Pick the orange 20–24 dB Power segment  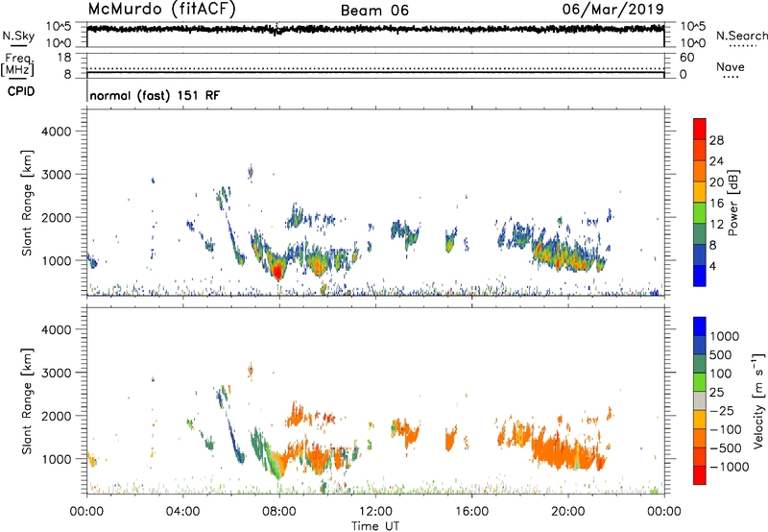coord(700,171)
